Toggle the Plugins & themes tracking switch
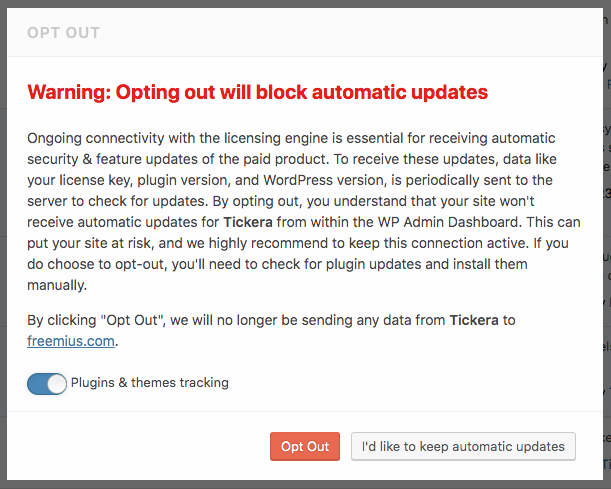611x489 pixels. coord(47,383)
